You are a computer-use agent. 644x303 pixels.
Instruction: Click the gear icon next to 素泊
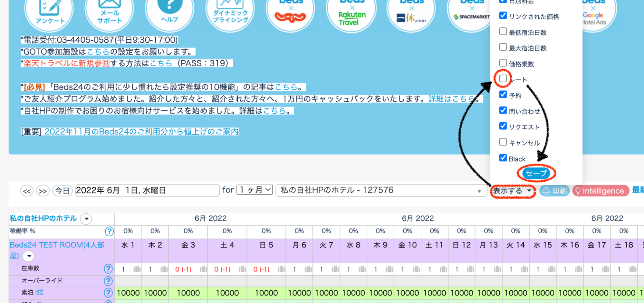coord(39,292)
